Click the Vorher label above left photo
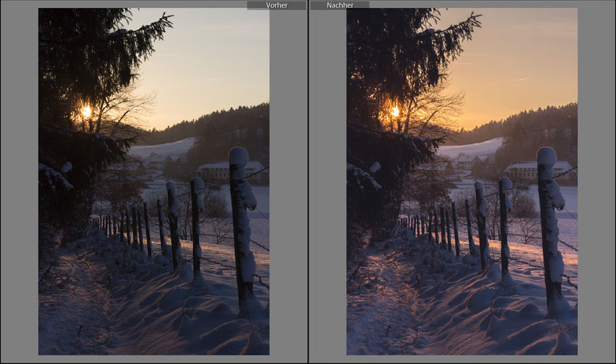 tap(277, 5)
